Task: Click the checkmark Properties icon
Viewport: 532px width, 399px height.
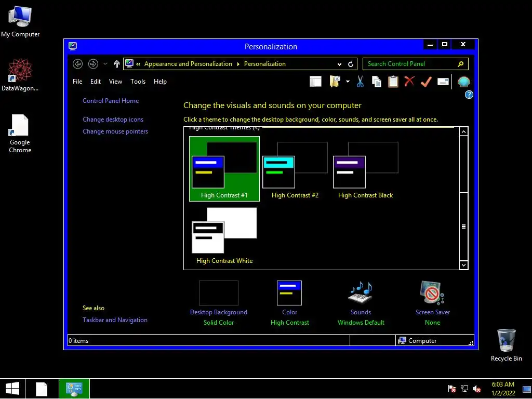Action: pos(426,82)
